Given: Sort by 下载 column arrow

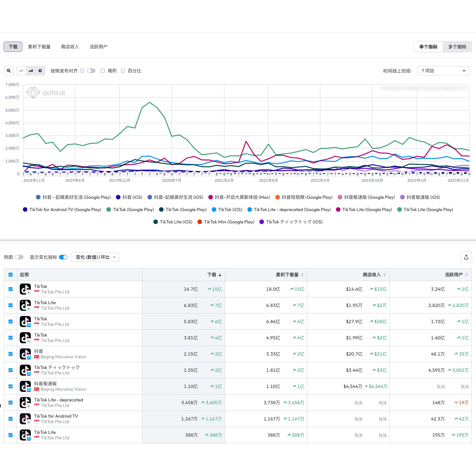Looking at the screenshot, I should (220, 275).
